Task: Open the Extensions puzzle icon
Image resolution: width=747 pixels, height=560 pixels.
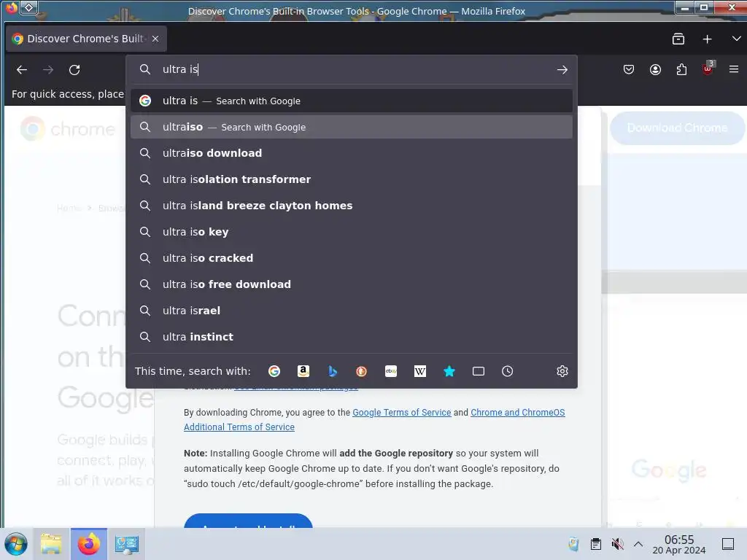Action: click(x=682, y=69)
